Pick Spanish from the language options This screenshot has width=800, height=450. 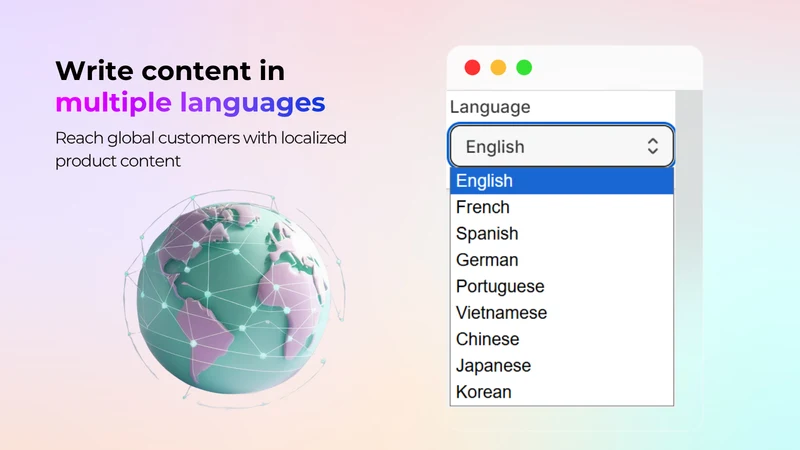pos(561,234)
